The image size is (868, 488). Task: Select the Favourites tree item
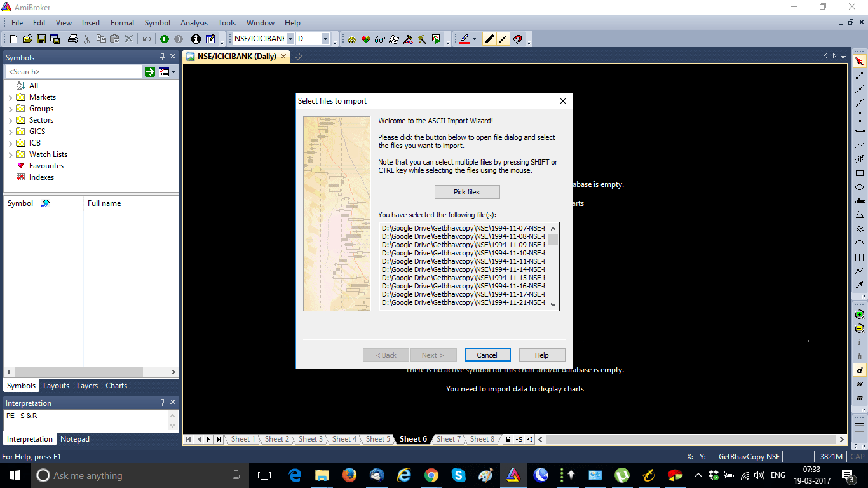[x=46, y=166]
